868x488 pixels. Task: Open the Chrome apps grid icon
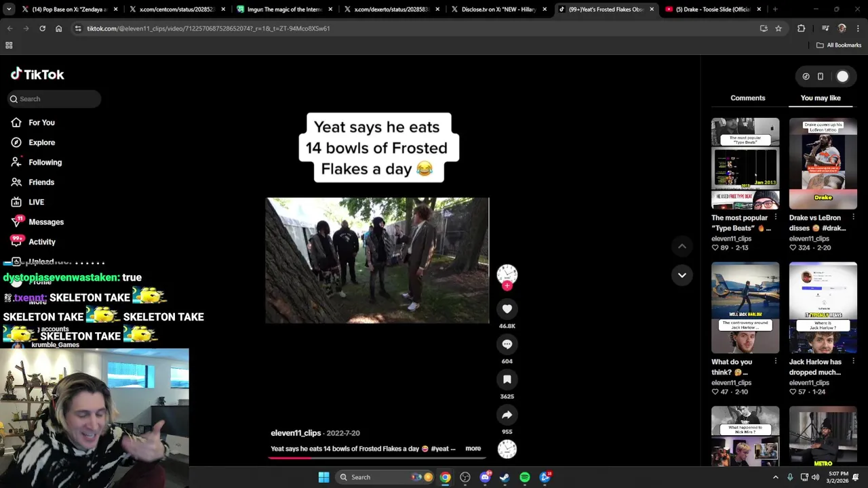(9, 45)
